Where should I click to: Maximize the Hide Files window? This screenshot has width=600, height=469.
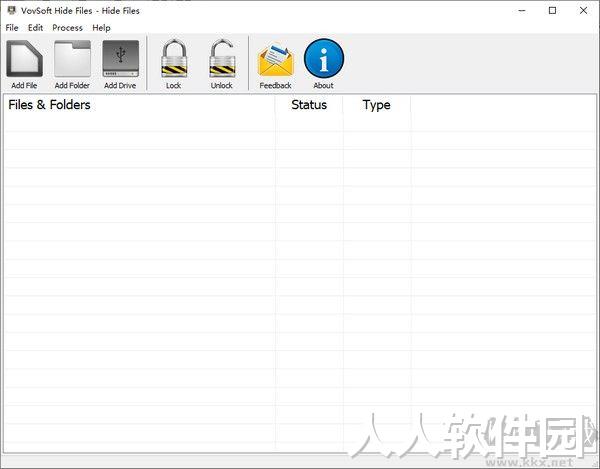click(x=553, y=10)
